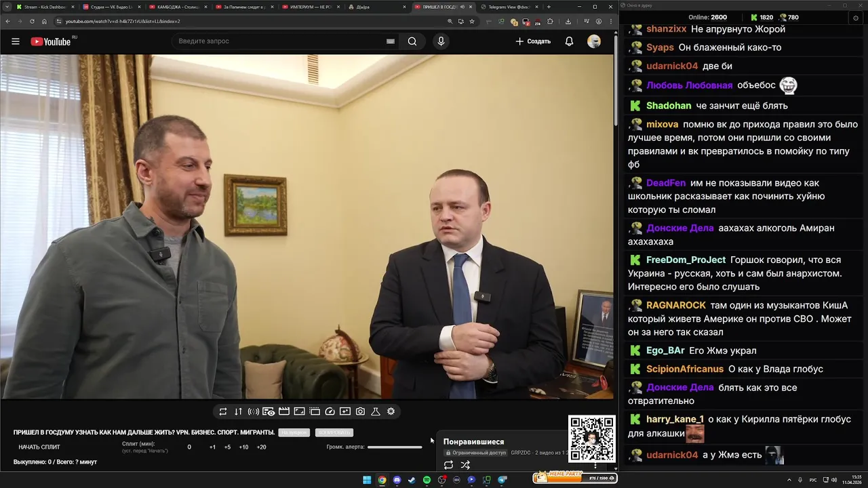Open the flask experiments icon in player toolbar
Screen dimensions: 868x488
(x=376, y=411)
